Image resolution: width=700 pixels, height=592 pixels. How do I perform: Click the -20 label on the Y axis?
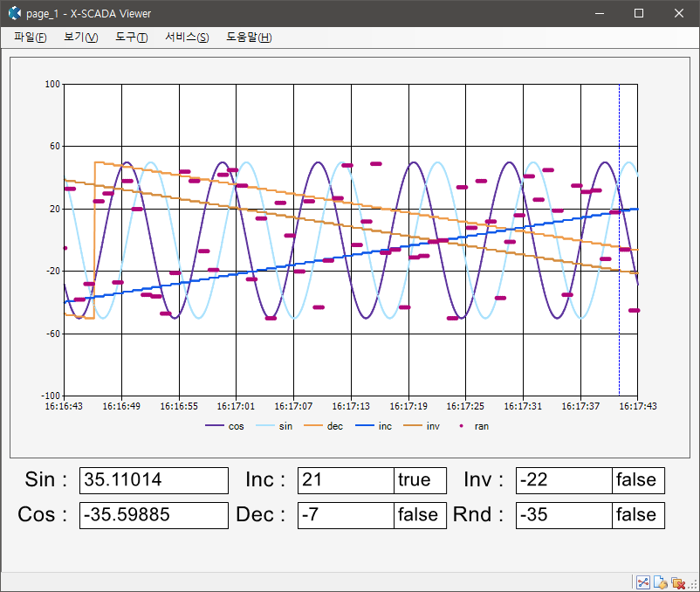[x=53, y=271]
